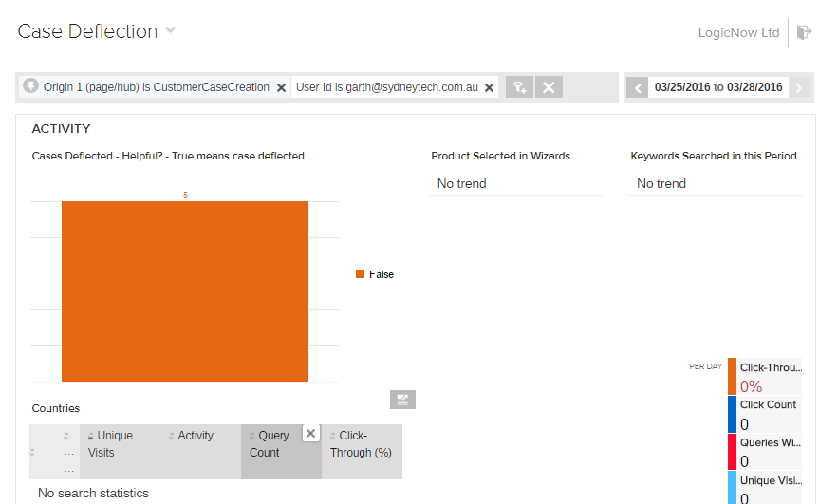Go to the next date range
The width and height of the screenshot is (819, 504).
pyautogui.click(x=799, y=87)
